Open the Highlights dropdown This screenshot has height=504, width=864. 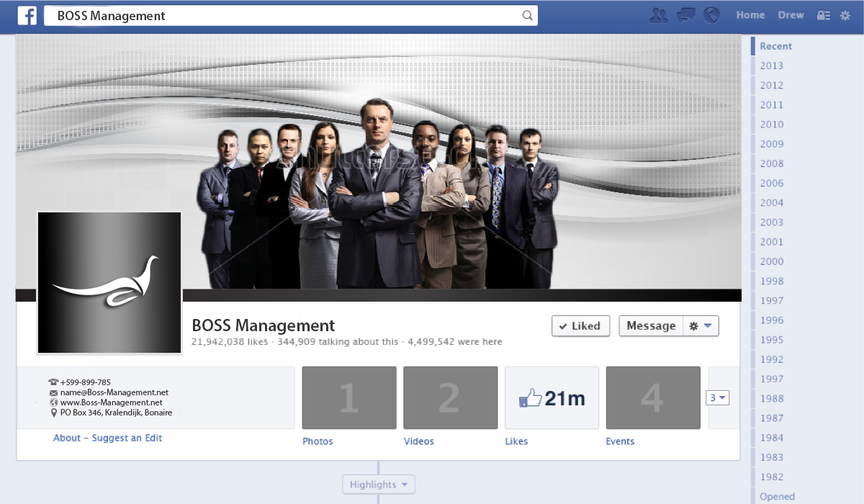(379, 485)
